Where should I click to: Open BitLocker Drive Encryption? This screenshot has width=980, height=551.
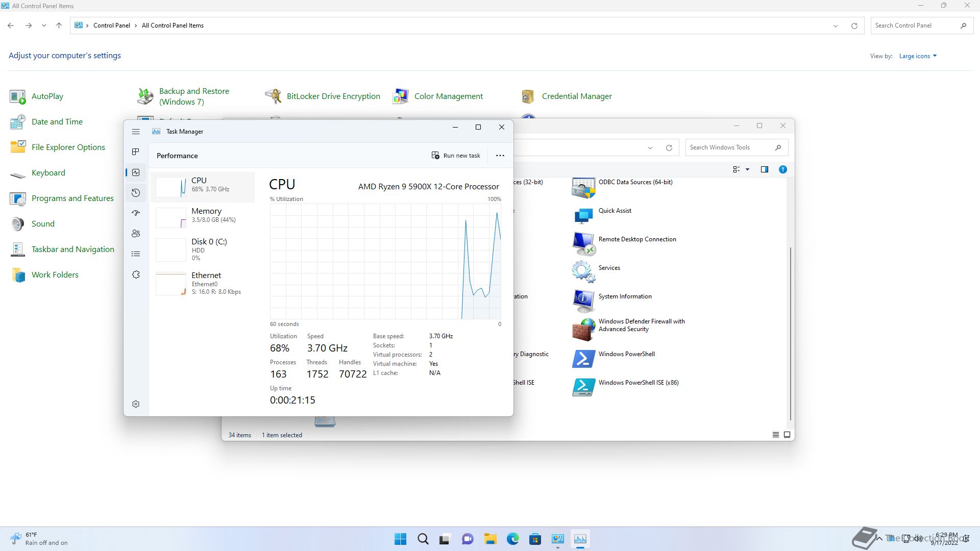point(323,96)
